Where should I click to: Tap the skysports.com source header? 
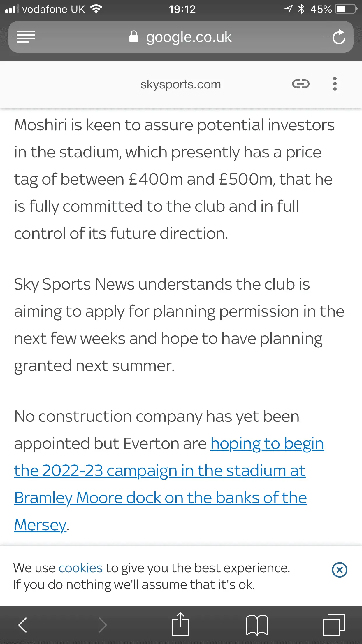(181, 84)
